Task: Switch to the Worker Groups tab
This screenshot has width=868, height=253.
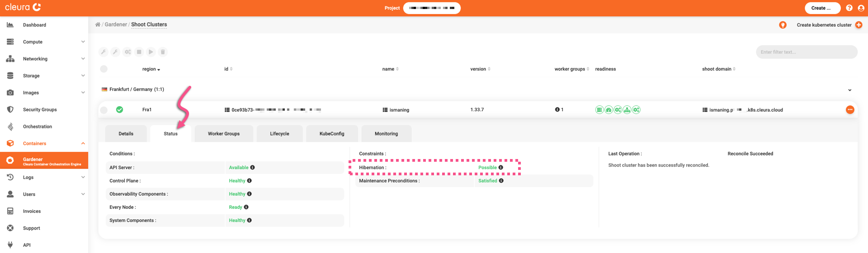Action: click(223, 134)
